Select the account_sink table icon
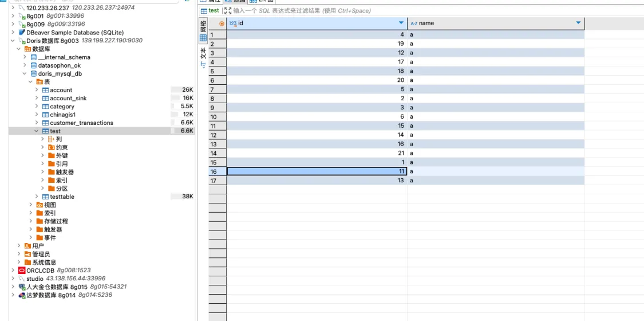This screenshot has width=644, height=321. (x=45, y=98)
